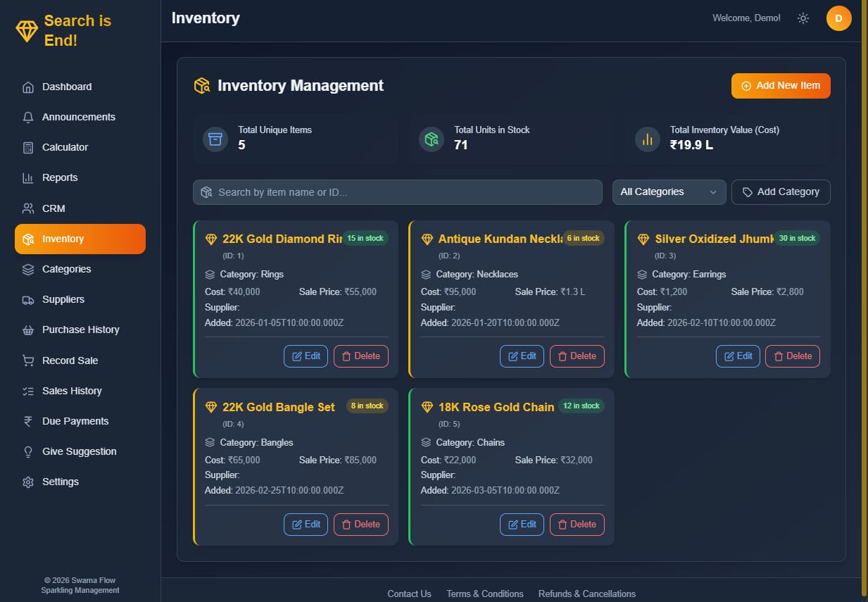Click the Add Category button
This screenshot has width=868, height=602.
coord(781,192)
